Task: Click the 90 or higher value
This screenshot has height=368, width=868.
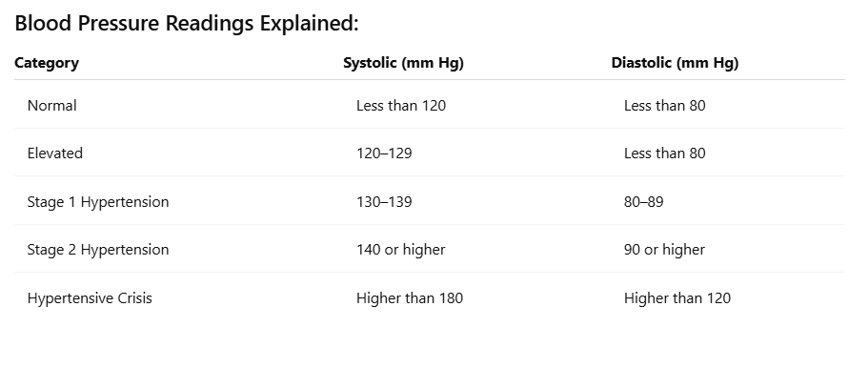Action: pos(664,250)
